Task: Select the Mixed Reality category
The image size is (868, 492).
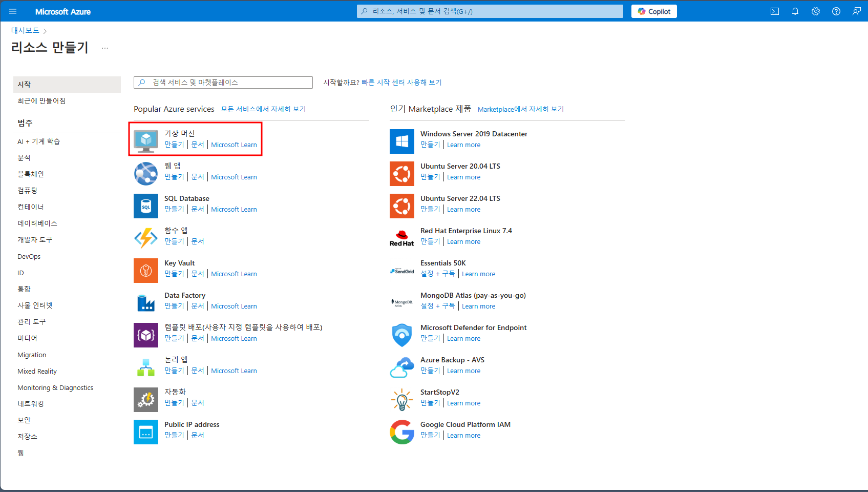Action: [37, 371]
